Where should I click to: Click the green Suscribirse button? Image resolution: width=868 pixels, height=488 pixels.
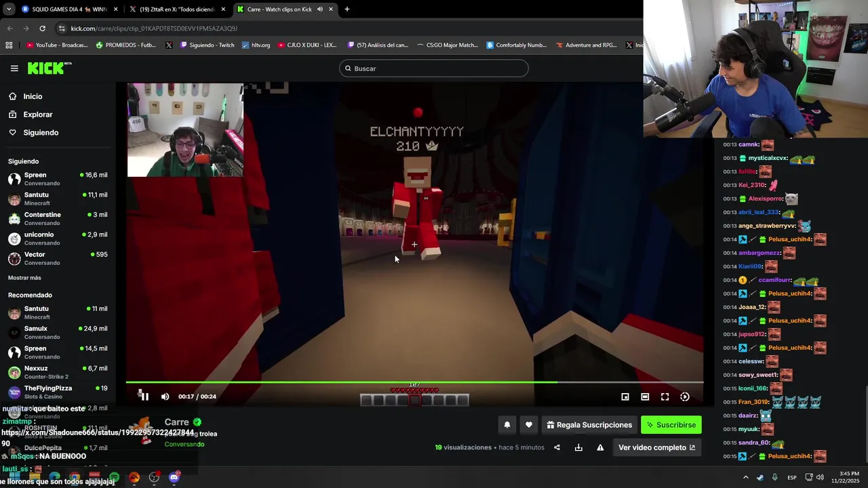point(671,425)
